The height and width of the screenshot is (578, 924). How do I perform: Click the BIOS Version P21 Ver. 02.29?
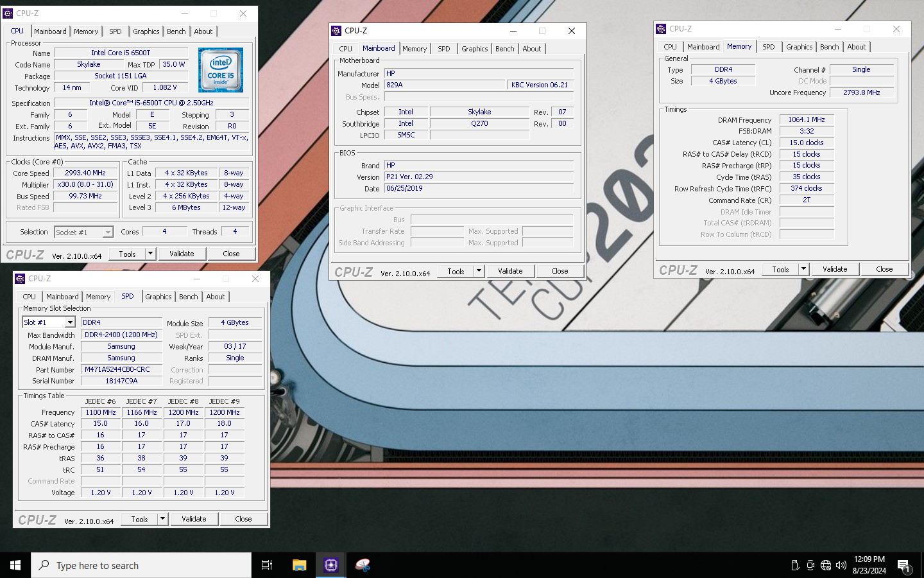[x=479, y=177]
